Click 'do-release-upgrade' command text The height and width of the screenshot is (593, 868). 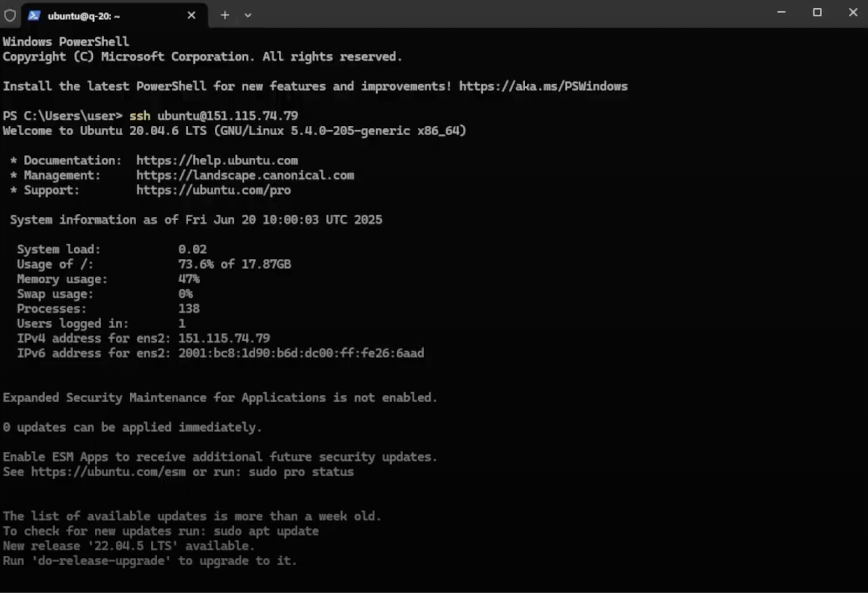click(100, 560)
